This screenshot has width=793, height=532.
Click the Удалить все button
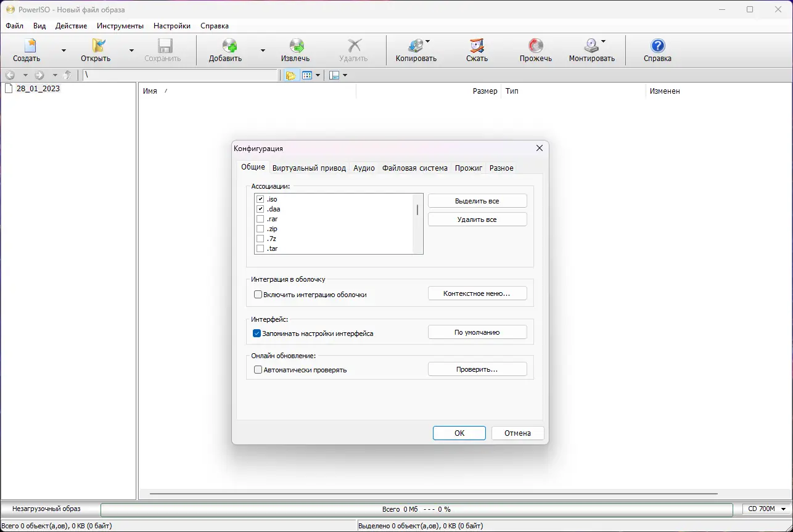point(477,219)
